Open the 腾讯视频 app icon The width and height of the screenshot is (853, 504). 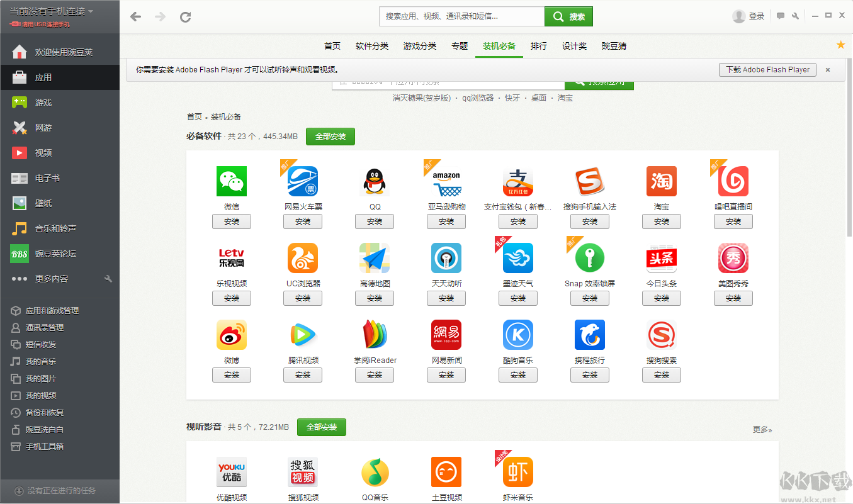(x=303, y=335)
